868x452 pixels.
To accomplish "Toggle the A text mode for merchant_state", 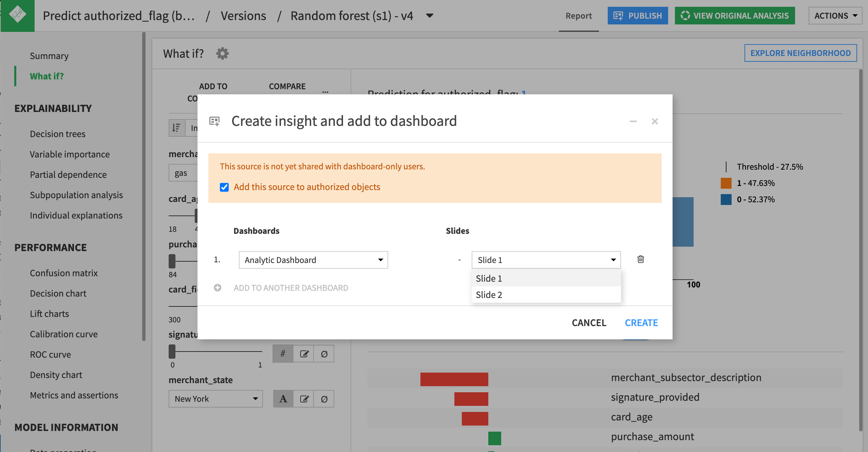I will (x=283, y=398).
